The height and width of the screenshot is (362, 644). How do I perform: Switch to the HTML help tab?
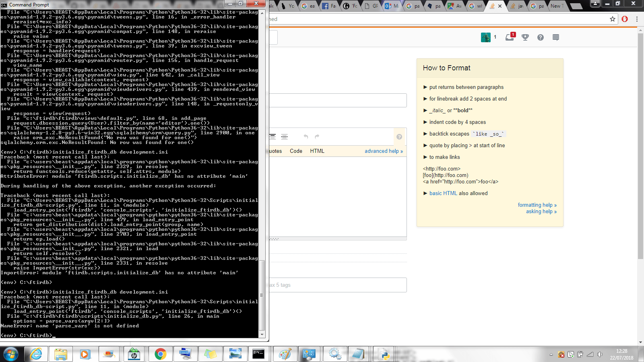pyautogui.click(x=317, y=151)
